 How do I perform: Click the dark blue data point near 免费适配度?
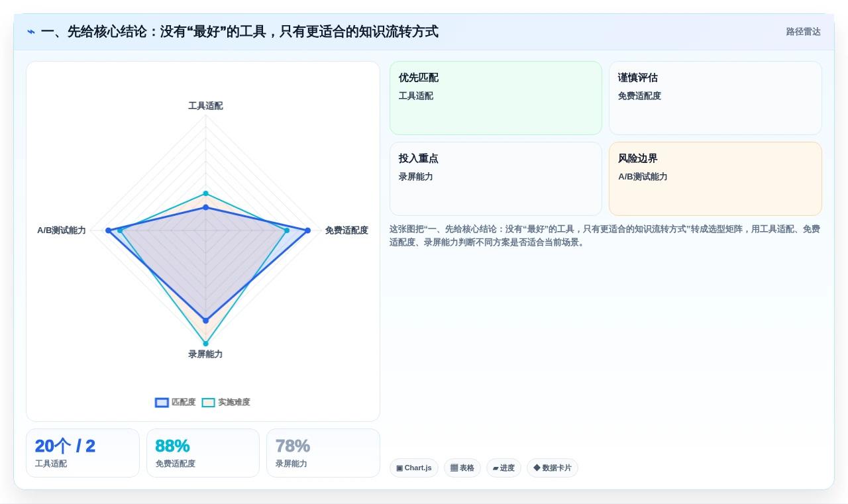coord(307,230)
